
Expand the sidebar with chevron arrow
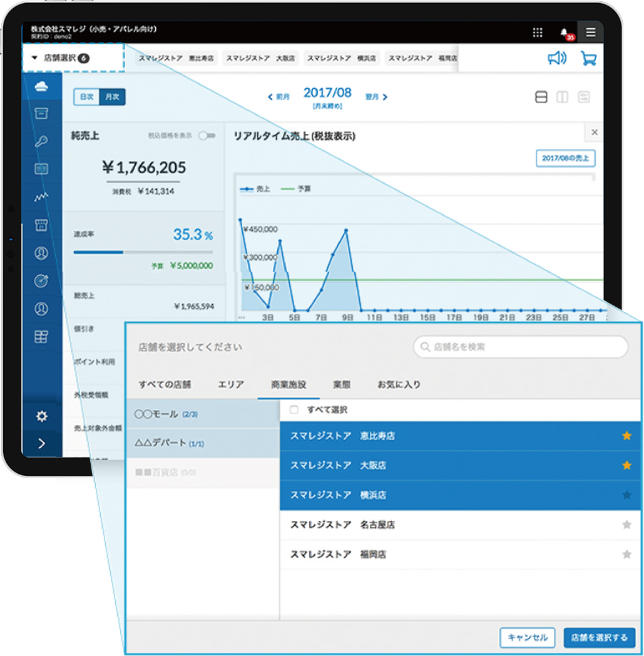click(42, 444)
